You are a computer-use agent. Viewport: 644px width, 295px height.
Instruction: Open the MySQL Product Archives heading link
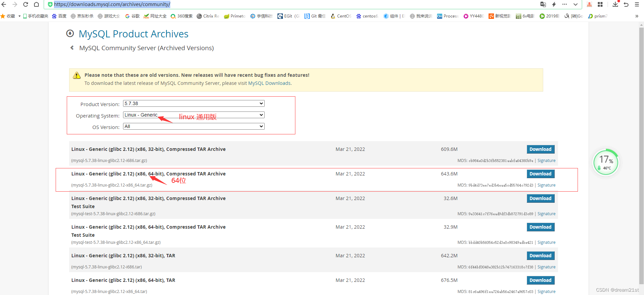click(x=134, y=34)
